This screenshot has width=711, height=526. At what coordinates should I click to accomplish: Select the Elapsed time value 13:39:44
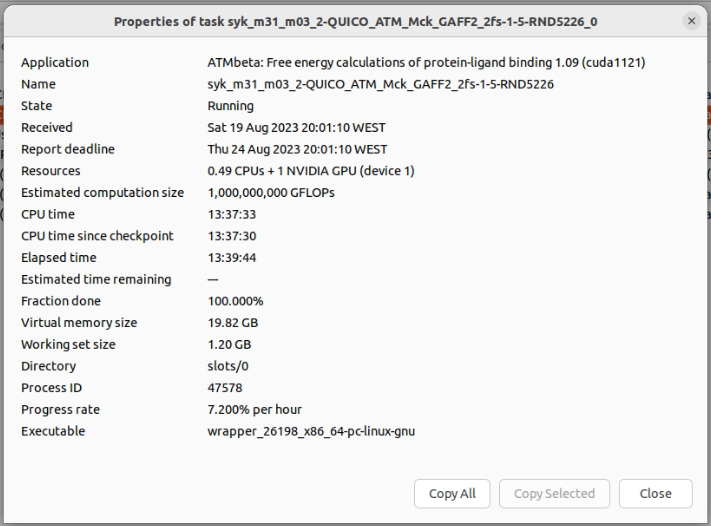tap(229, 258)
